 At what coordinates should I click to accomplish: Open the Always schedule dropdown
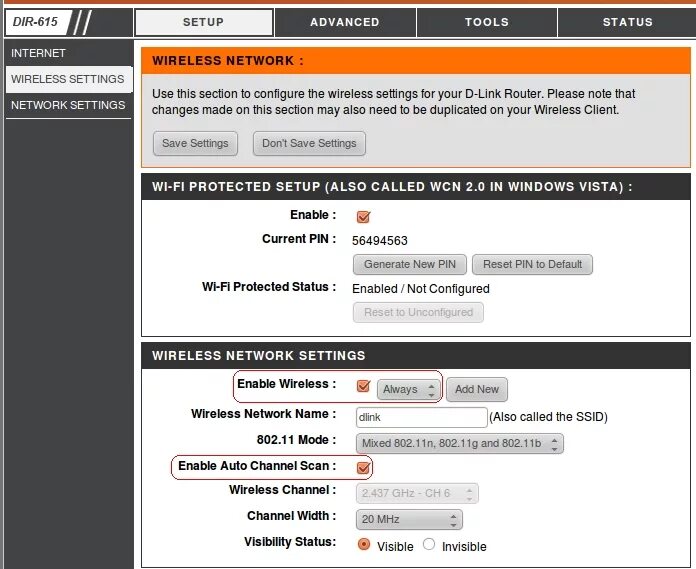tap(408, 389)
